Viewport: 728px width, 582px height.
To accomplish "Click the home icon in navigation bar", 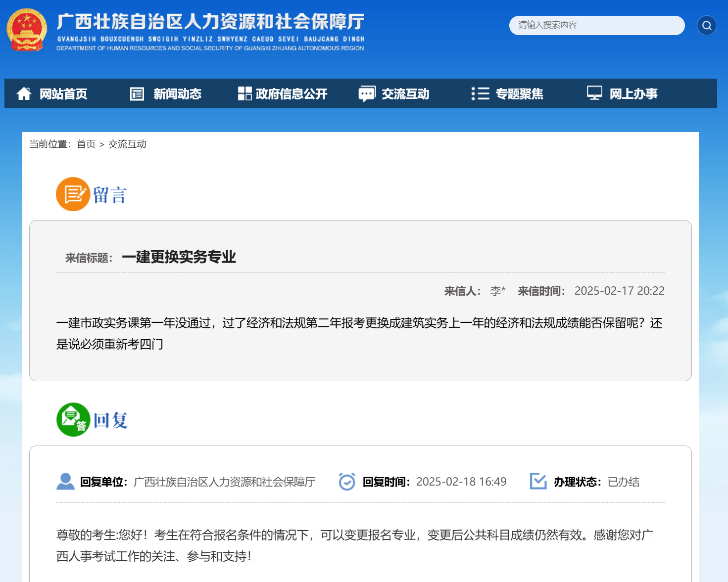I will pyautogui.click(x=24, y=93).
